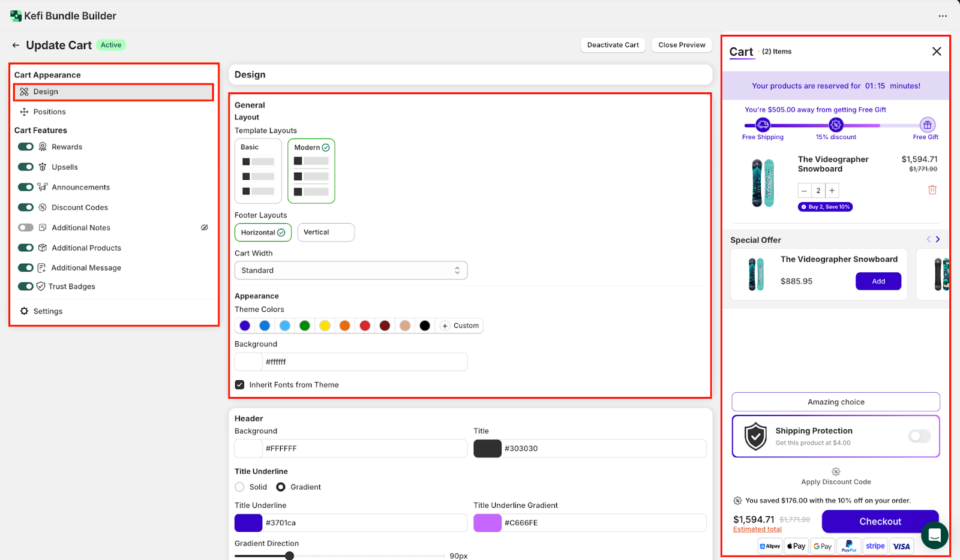Screen dimensions: 960x560
Task: Pick the red theme color swatch
Action: tap(365, 326)
